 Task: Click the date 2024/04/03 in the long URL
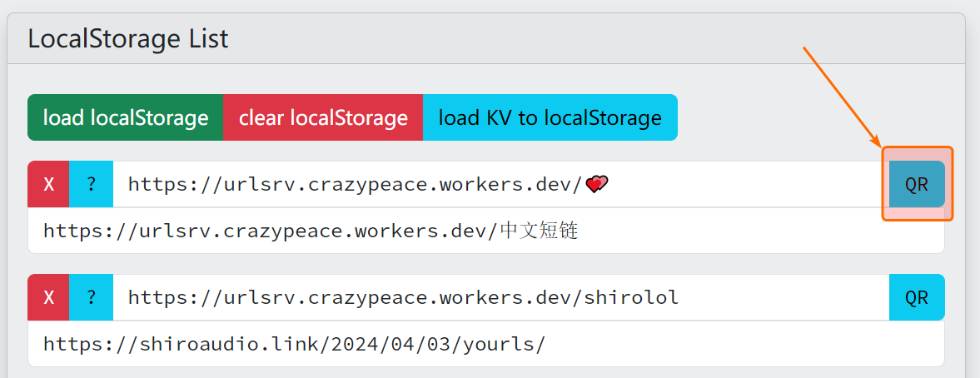pos(398,344)
